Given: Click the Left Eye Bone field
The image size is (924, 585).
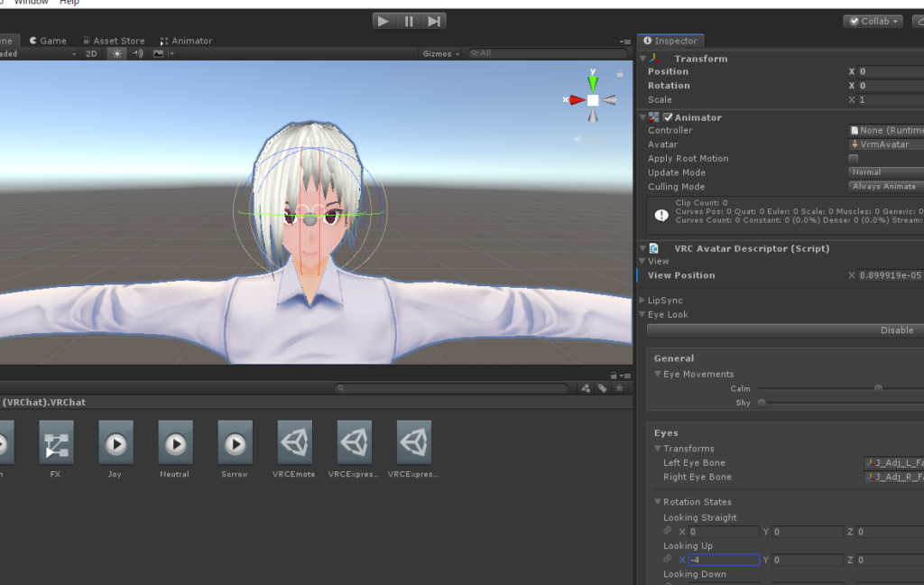Looking at the screenshot, I should coord(894,463).
